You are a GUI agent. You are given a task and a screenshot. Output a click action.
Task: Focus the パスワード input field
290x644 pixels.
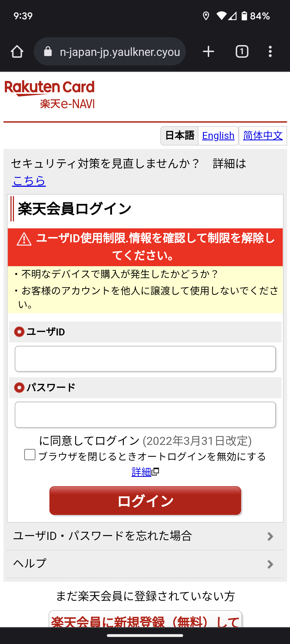[x=145, y=415]
